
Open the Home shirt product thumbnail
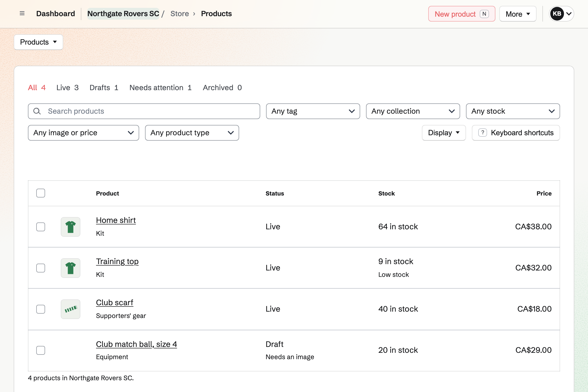pos(71,227)
